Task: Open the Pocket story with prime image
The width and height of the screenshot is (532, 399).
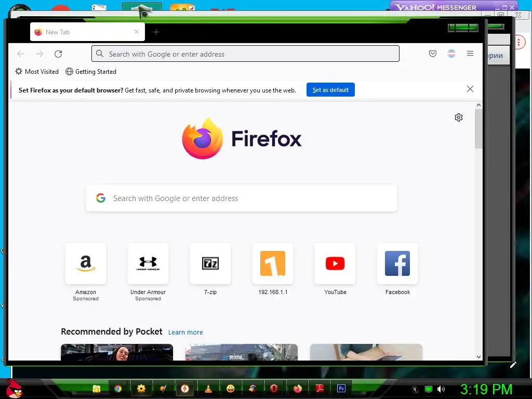Action: pos(242,352)
